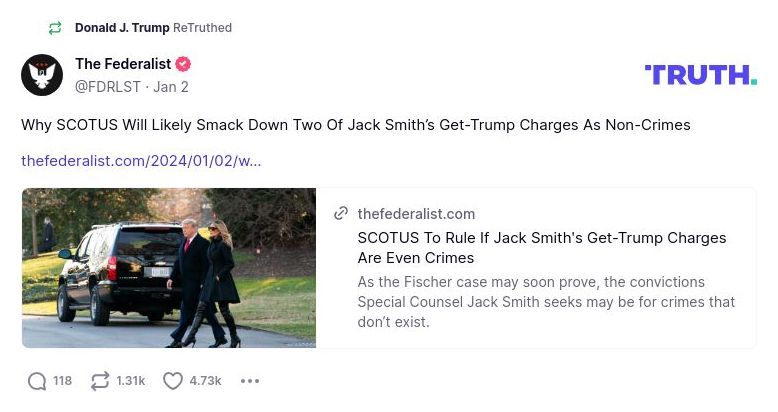Click the thefederalist.com domain label in the card
Screen dimensions: 778x412
click(x=416, y=214)
